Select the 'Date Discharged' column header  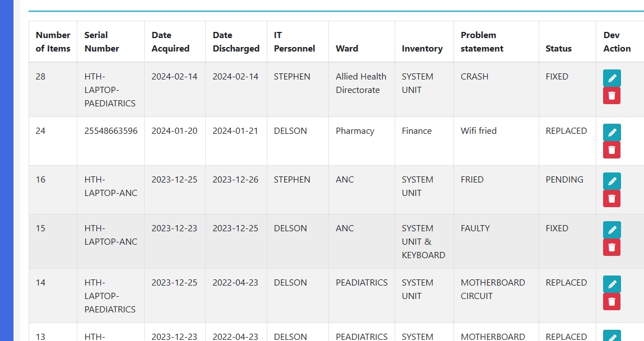(x=236, y=42)
